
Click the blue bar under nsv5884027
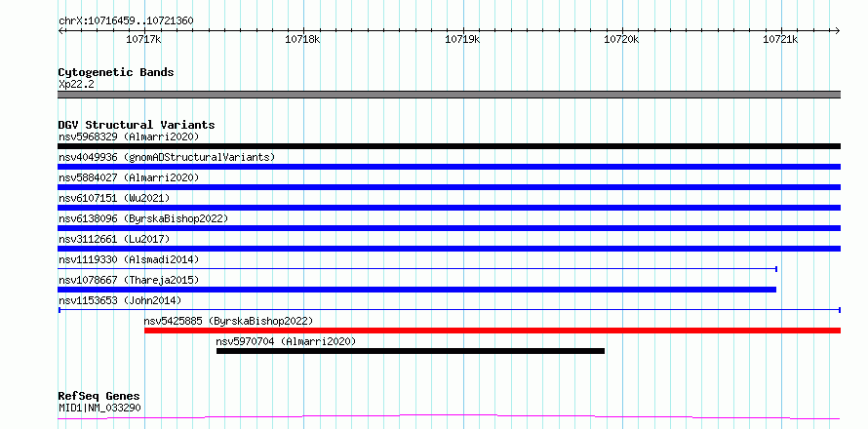[449, 187]
